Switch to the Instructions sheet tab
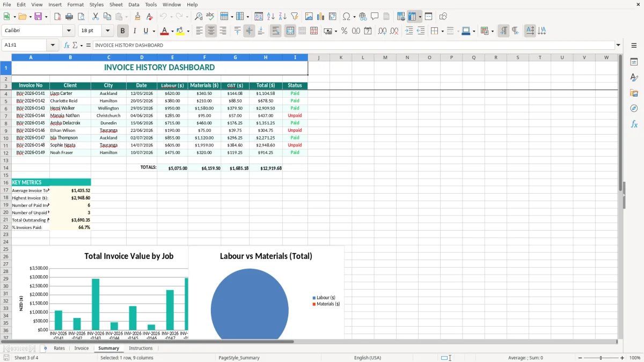 click(x=141, y=349)
